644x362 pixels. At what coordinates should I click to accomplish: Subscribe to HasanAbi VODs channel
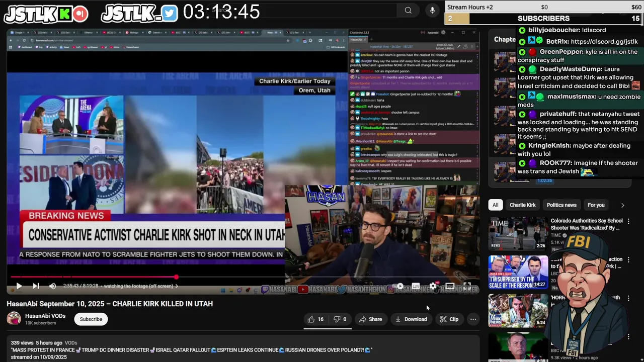[x=91, y=319]
